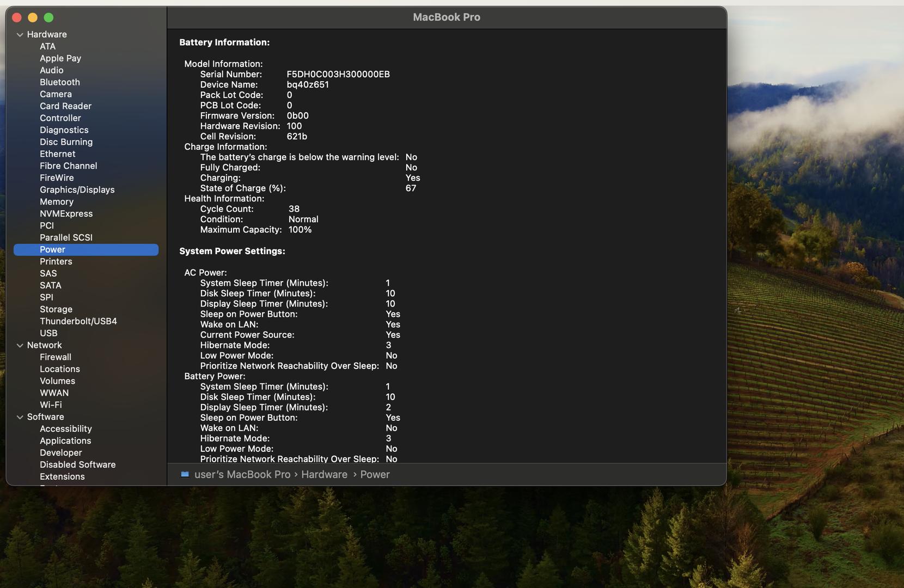The image size is (904, 588).
Task: Select Locations under Network
Action: pyautogui.click(x=60, y=370)
